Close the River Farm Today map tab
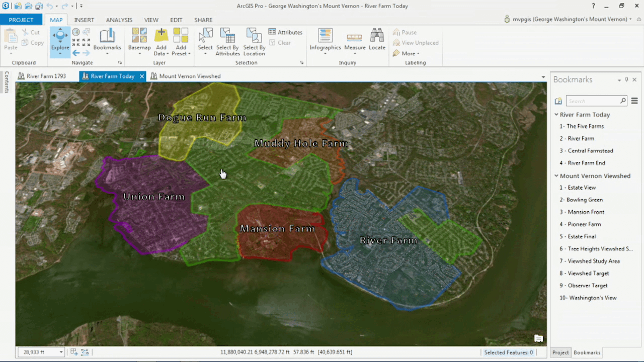644x362 pixels. click(142, 76)
